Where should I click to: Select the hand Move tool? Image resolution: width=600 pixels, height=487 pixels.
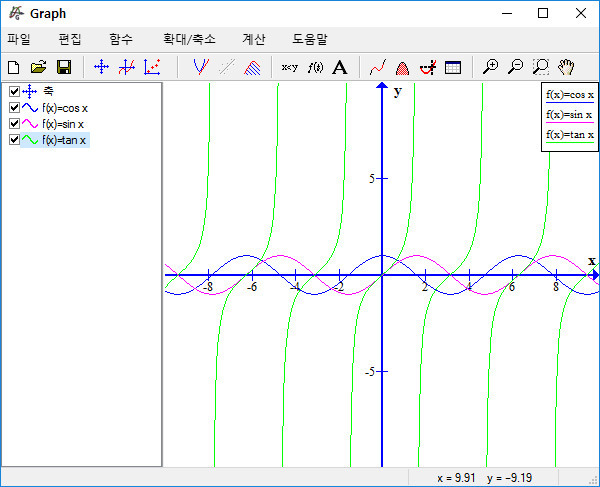pyautogui.click(x=566, y=67)
